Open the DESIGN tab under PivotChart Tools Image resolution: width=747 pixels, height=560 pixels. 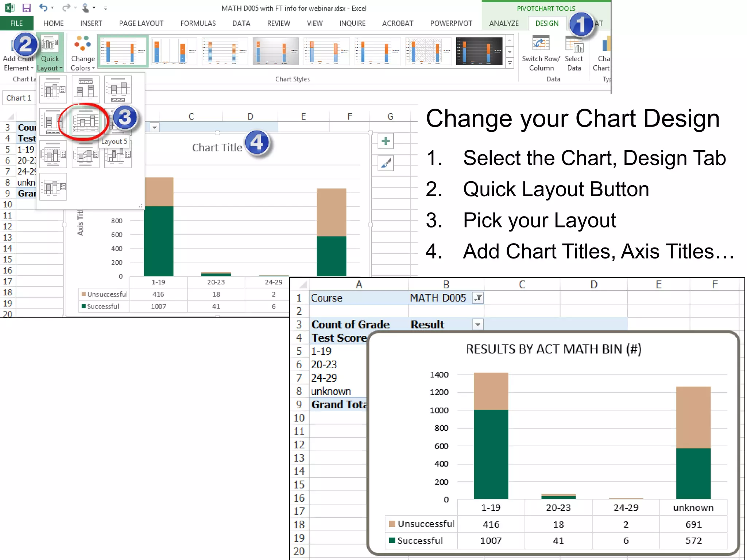point(547,23)
